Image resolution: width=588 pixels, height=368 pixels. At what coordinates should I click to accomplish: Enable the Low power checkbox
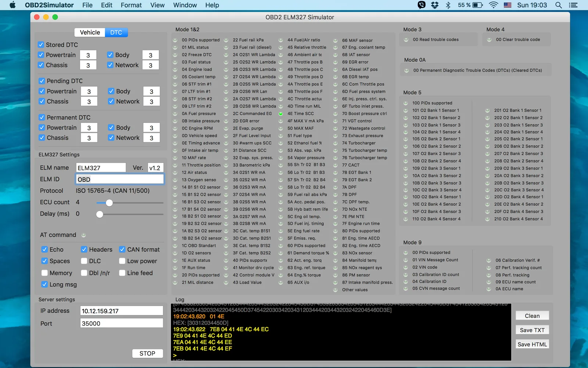click(x=122, y=261)
